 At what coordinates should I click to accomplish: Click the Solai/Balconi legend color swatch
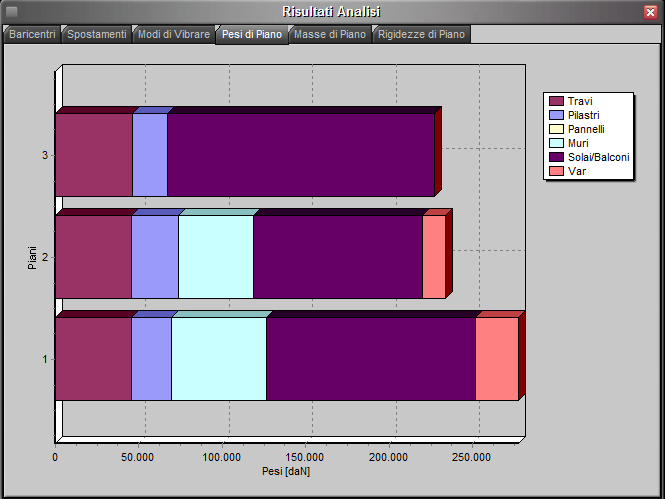(556, 157)
